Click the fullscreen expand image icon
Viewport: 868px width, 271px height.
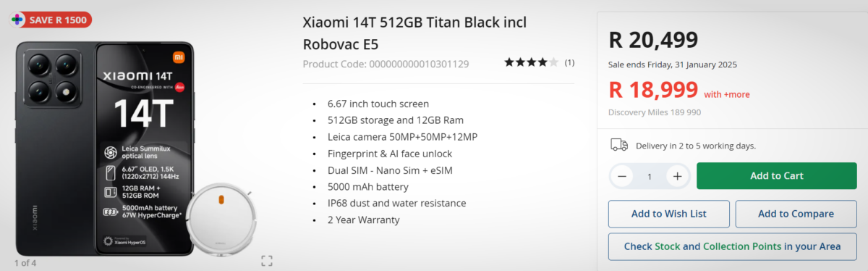(266, 261)
